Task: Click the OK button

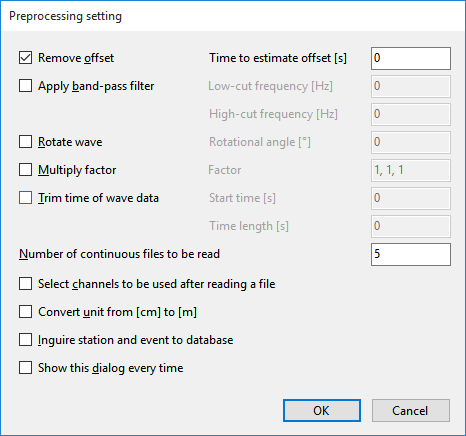Action: [322, 410]
